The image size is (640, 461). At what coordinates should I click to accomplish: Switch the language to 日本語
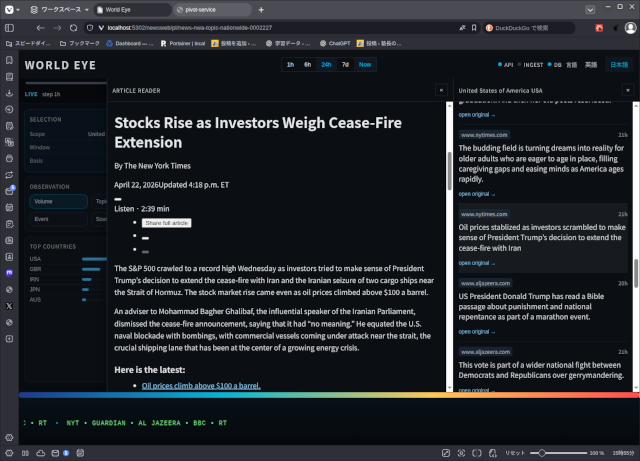tap(619, 65)
